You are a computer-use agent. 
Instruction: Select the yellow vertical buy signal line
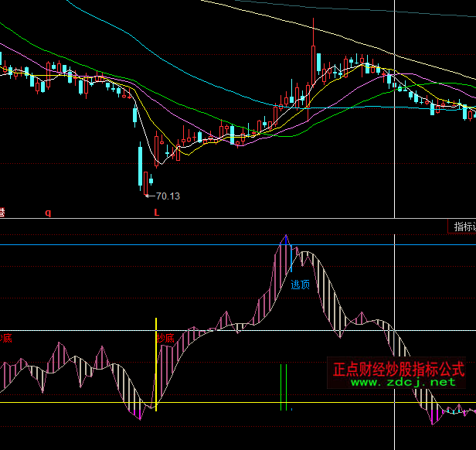coord(156,363)
